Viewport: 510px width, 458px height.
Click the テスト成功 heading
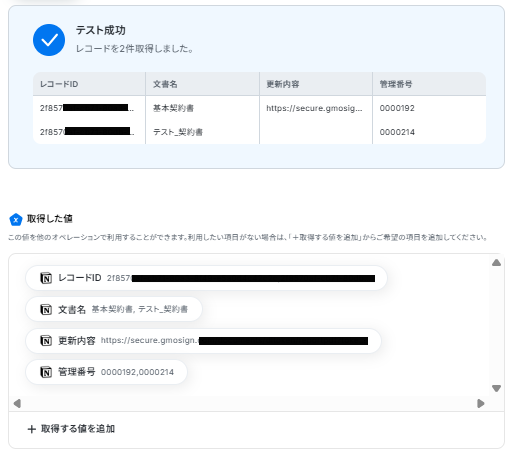tap(101, 30)
